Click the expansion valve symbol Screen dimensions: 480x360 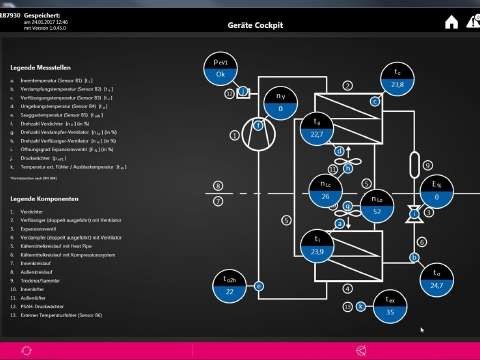414,214
